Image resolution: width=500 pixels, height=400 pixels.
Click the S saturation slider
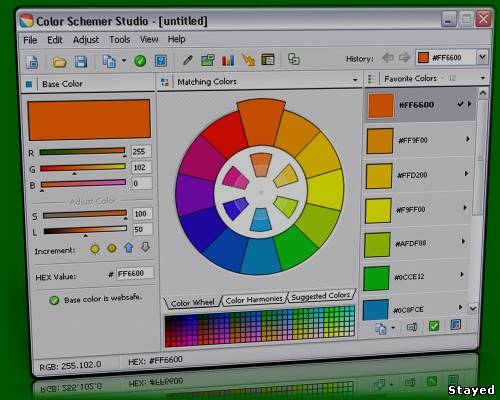tap(85, 214)
